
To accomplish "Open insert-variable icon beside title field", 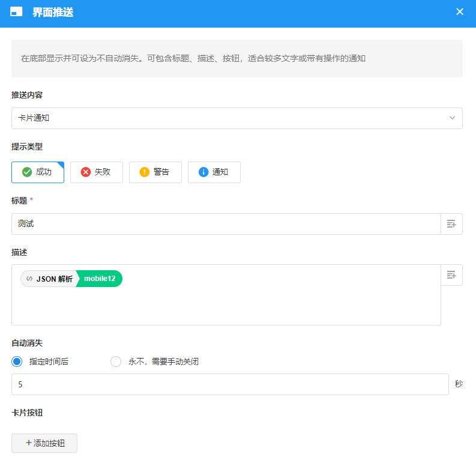I will (451, 224).
